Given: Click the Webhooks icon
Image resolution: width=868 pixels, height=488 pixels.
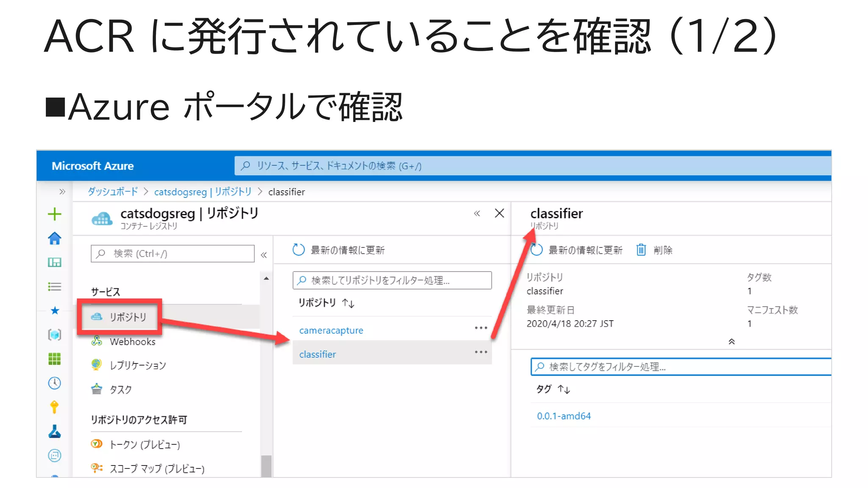Looking at the screenshot, I should click(97, 341).
